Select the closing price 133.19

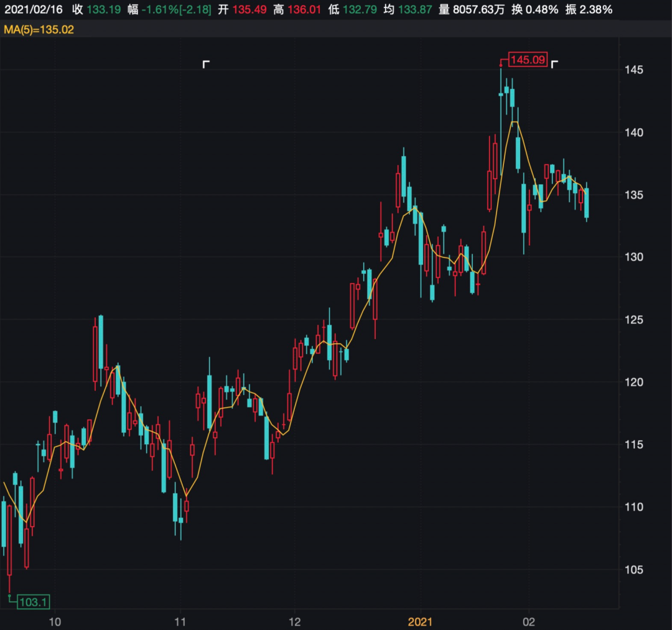pos(104,9)
